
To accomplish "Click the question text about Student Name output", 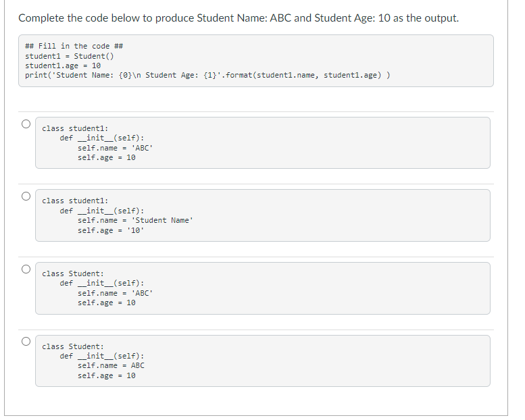I will 239,18.
